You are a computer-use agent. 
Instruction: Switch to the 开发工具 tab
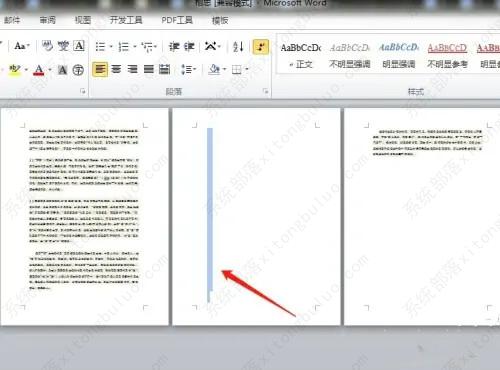pyautogui.click(x=126, y=20)
